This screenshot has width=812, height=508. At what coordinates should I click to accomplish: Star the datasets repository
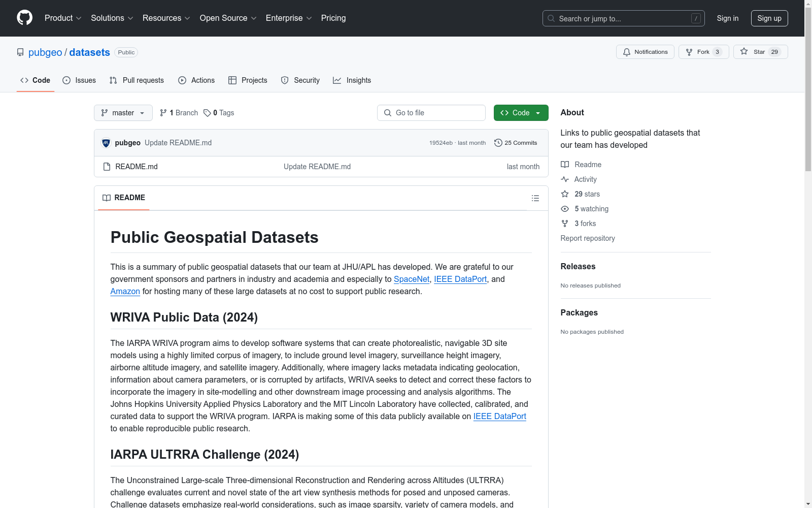click(x=760, y=52)
